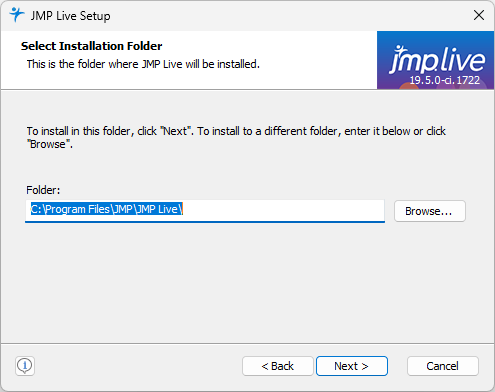Click the 'Folder:' label

pyautogui.click(x=43, y=190)
